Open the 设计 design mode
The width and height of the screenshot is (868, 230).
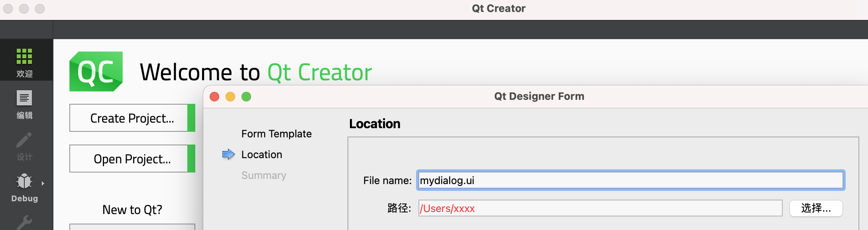point(25,146)
